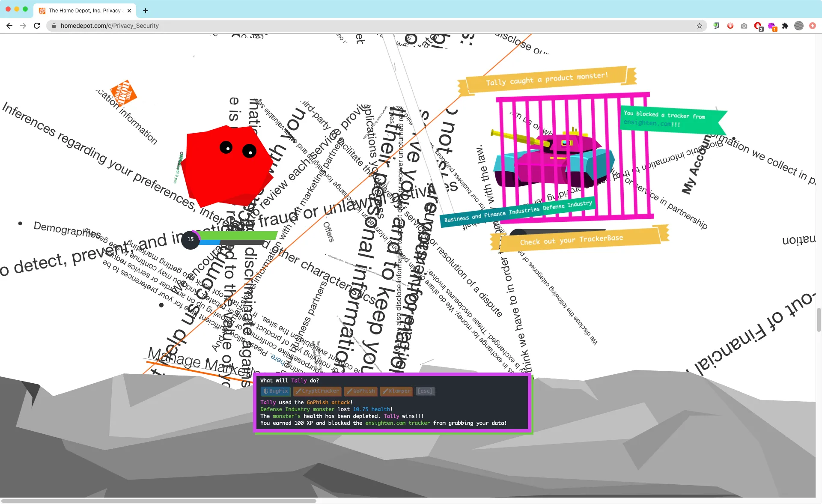Screen dimensions: 822x504
Task: Close the Home Depot Privacy tab
Action: click(129, 11)
